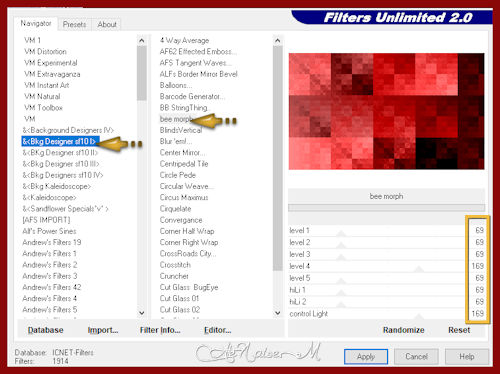Viewport: 500px width, 374px height.
Task: Open the About tab
Action: click(x=107, y=24)
